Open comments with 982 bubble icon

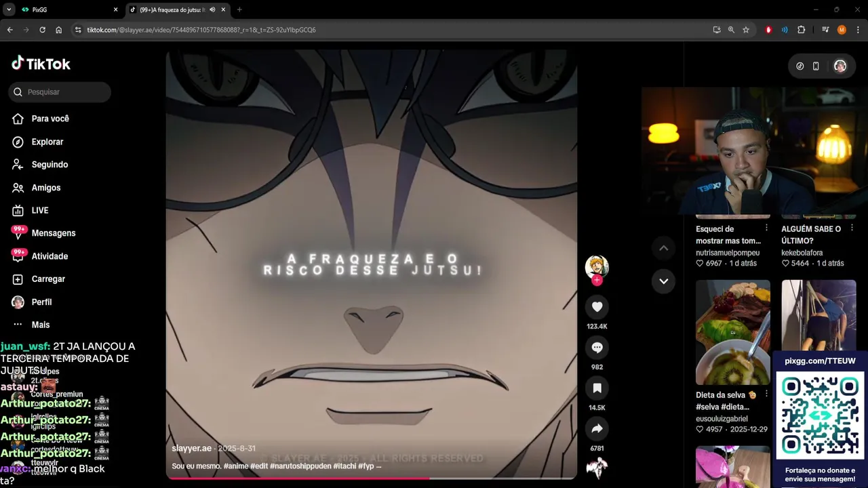(x=597, y=348)
